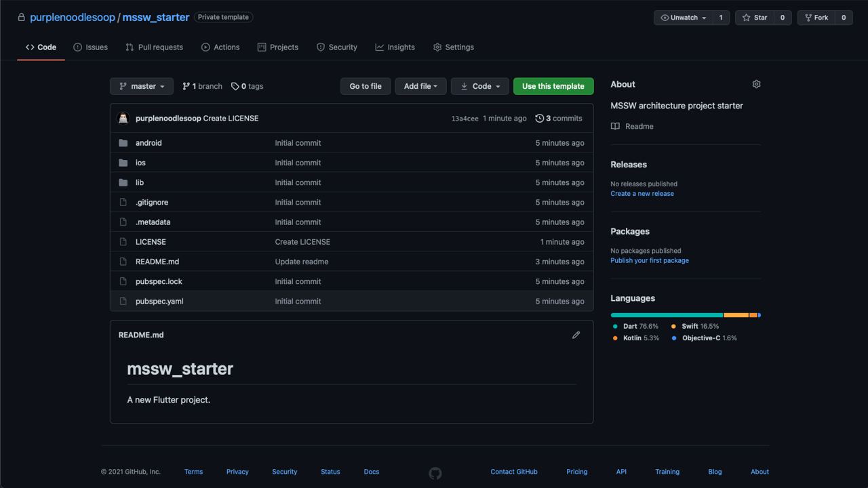Screen dimensions: 868x488
Task: Click the purplenoodlesoop avatar in commit bar
Action: coord(123,118)
